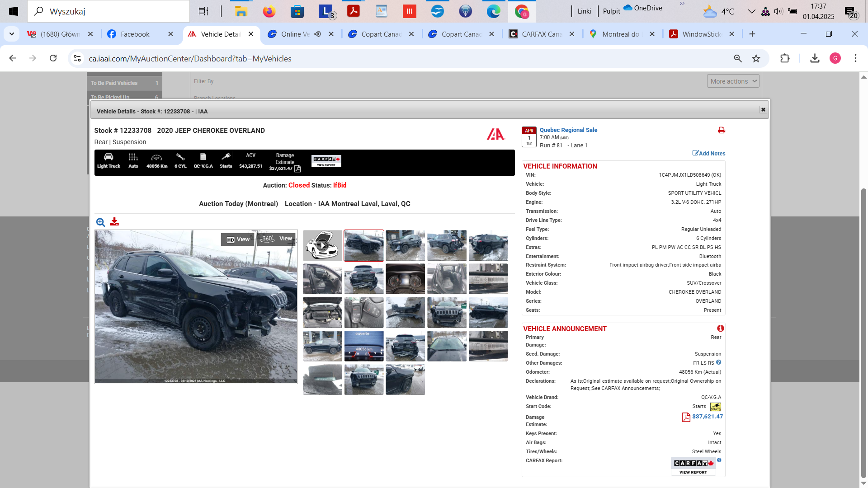Open the Add Notes link
868x488 pixels.
point(709,153)
